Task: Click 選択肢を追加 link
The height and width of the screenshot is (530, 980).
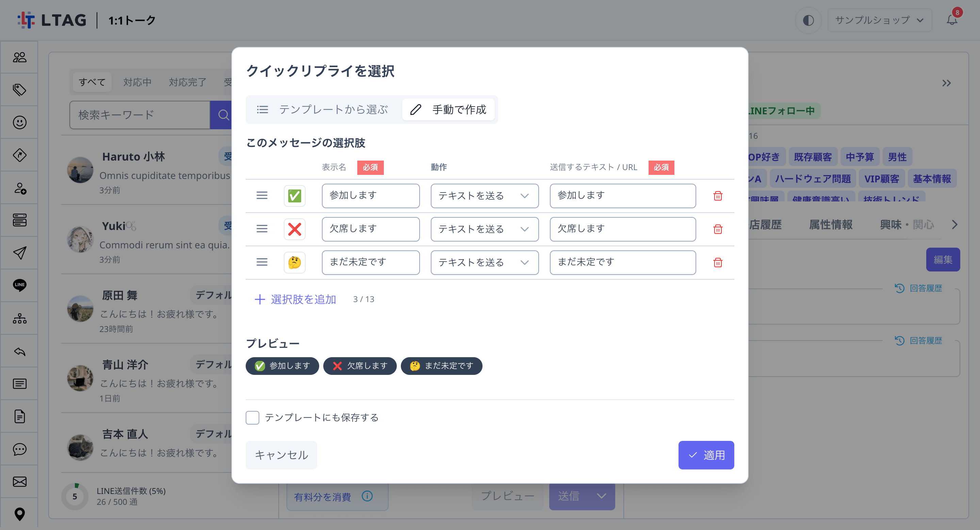Action: (x=295, y=299)
